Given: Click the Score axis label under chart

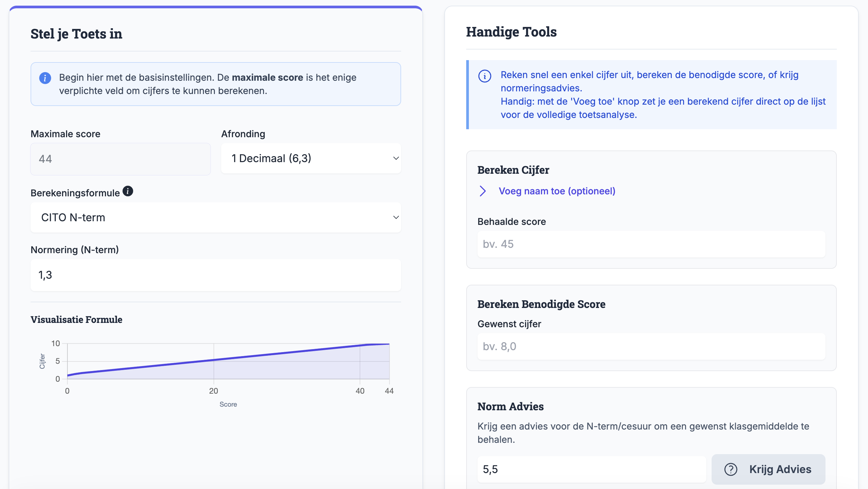Looking at the screenshot, I should tap(228, 404).
